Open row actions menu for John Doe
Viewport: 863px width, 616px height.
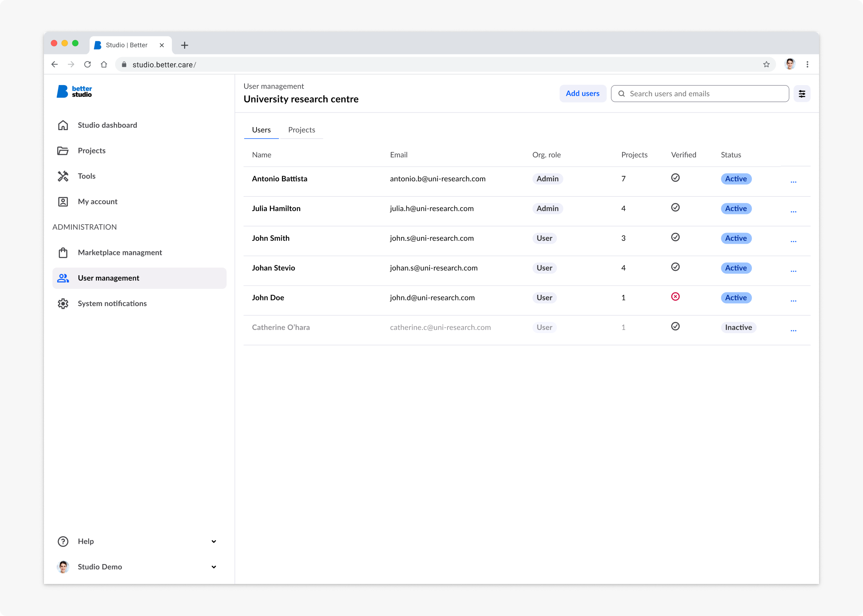point(793,301)
